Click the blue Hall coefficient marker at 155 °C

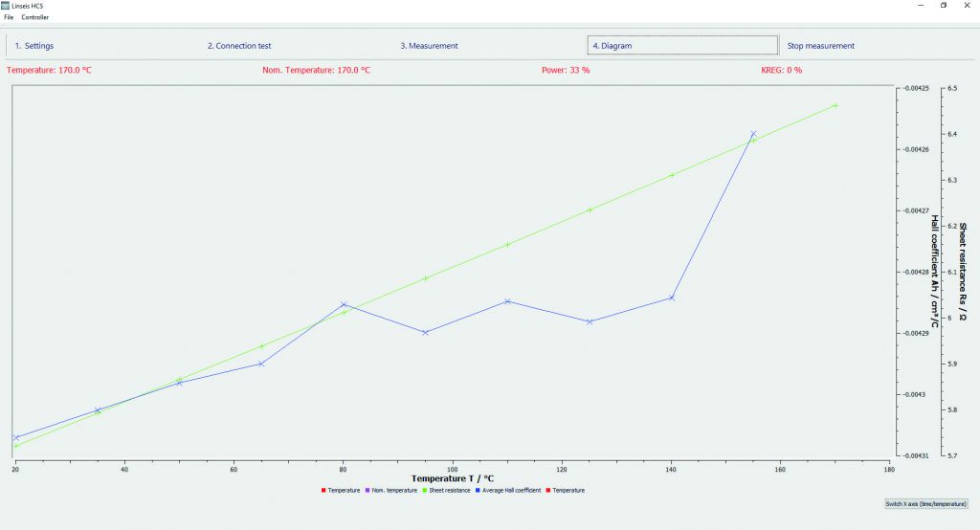point(753,134)
